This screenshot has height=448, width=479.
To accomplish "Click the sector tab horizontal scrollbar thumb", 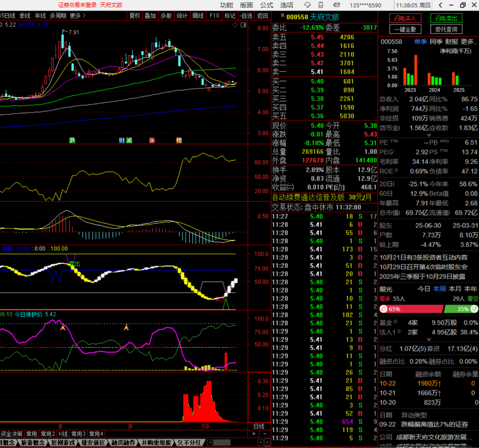I will 222,442.
